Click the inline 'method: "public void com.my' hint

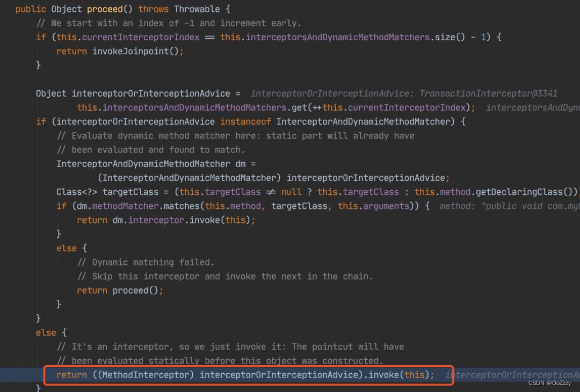tap(510, 206)
